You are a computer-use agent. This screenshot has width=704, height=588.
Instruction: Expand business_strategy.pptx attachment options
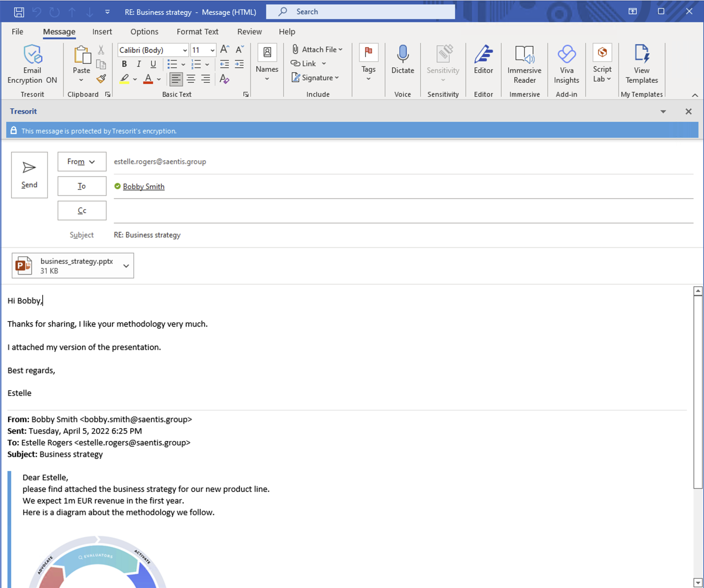126,266
